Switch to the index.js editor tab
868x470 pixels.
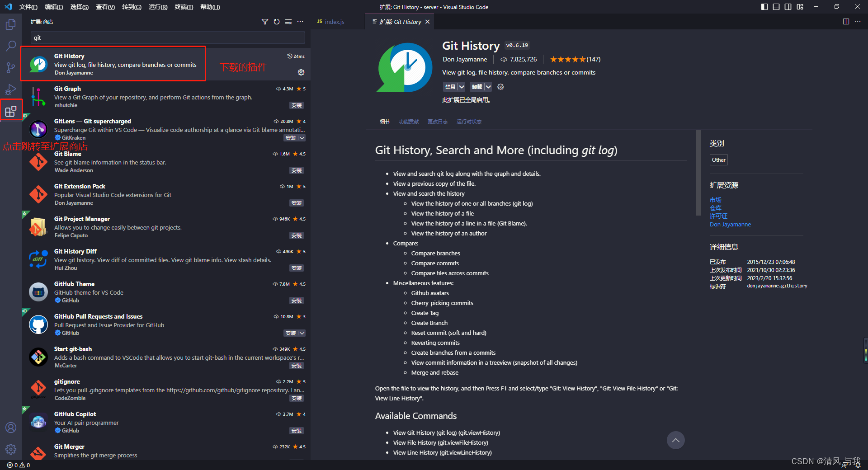coord(335,22)
